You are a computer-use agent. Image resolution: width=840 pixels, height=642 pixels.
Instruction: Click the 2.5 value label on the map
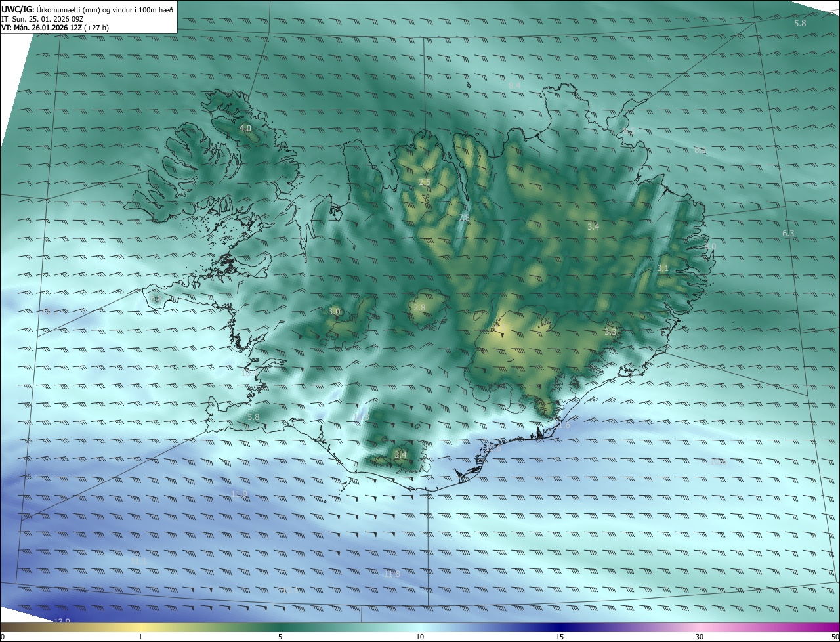pos(425,182)
